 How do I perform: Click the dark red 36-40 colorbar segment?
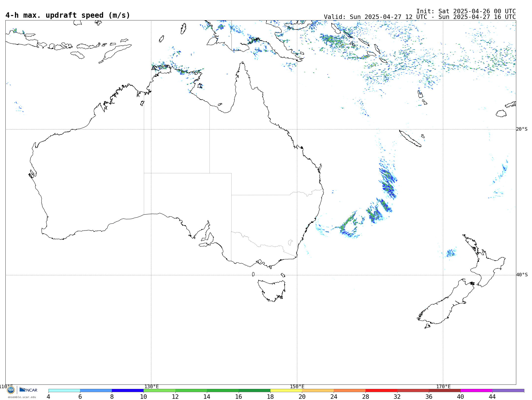(445, 391)
